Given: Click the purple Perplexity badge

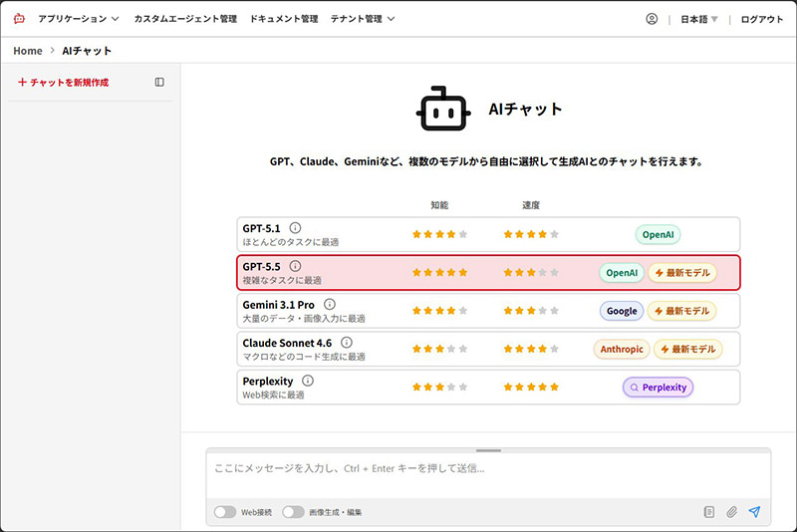Looking at the screenshot, I should pos(658,388).
